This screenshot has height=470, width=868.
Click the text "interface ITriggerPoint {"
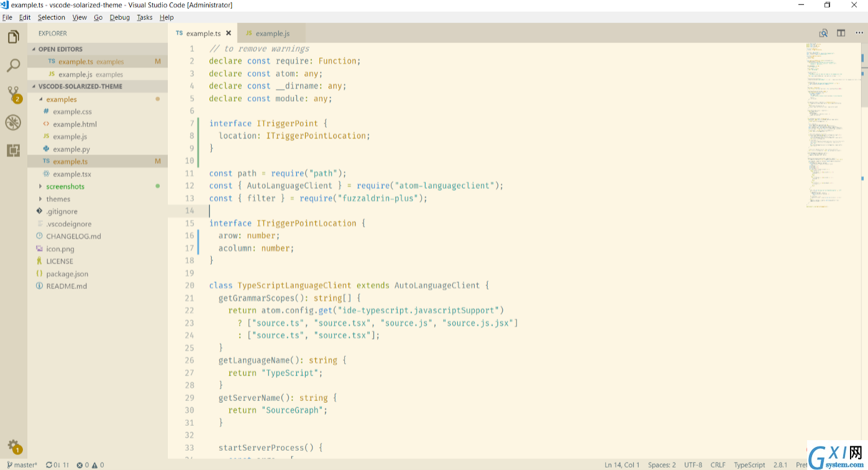tap(268, 123)
